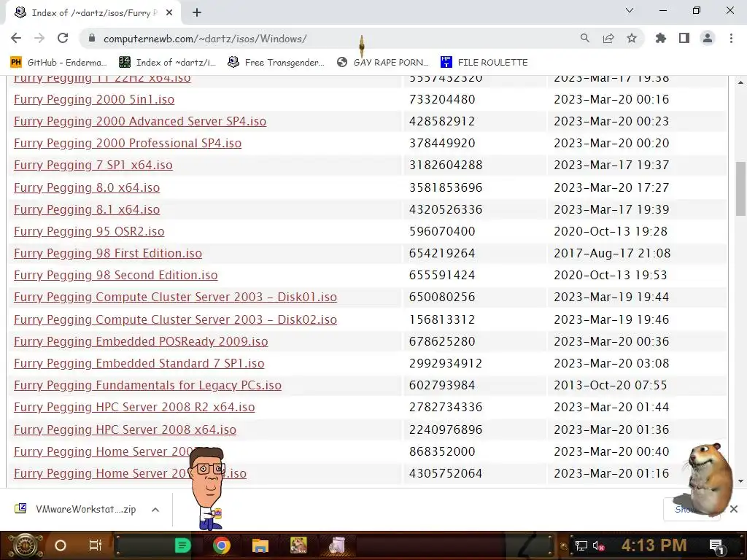
Task: Toggle the browser side panel
Action: tap(684, 38)
